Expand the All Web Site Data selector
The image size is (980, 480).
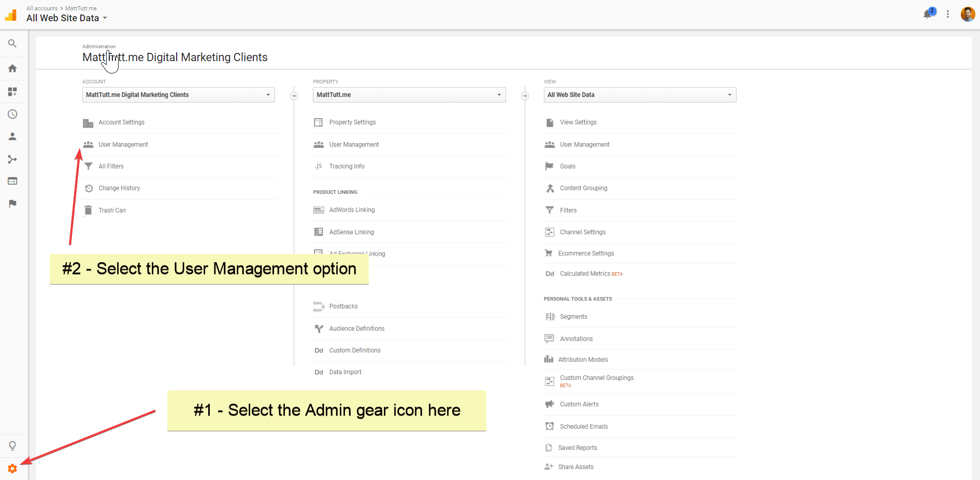tap(67, 18)
